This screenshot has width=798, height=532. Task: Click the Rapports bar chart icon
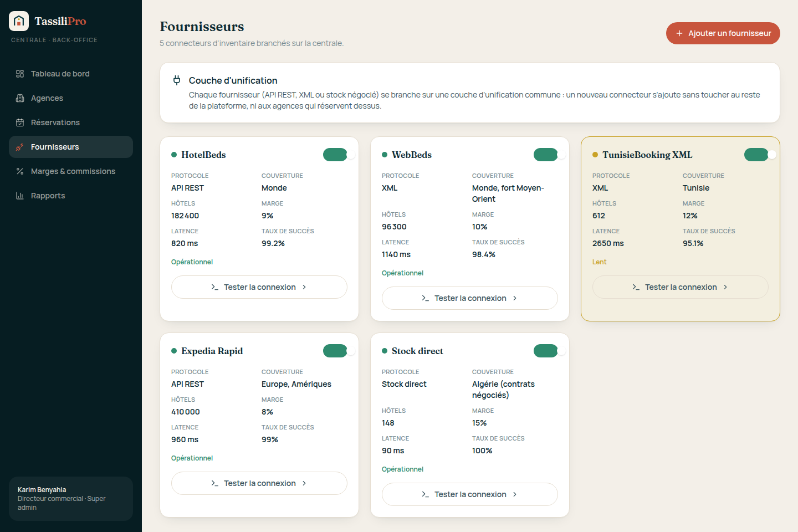[20, 196]
